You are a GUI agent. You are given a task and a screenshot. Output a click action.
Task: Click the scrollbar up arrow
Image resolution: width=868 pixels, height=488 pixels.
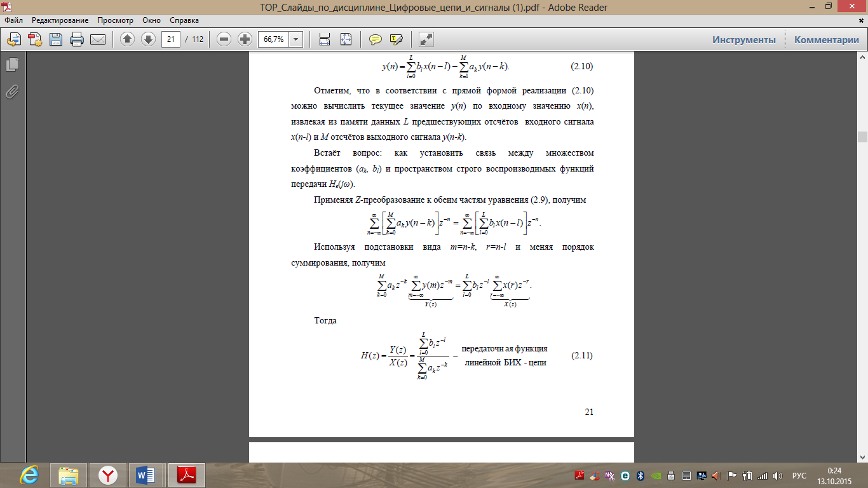click(862, 58)
